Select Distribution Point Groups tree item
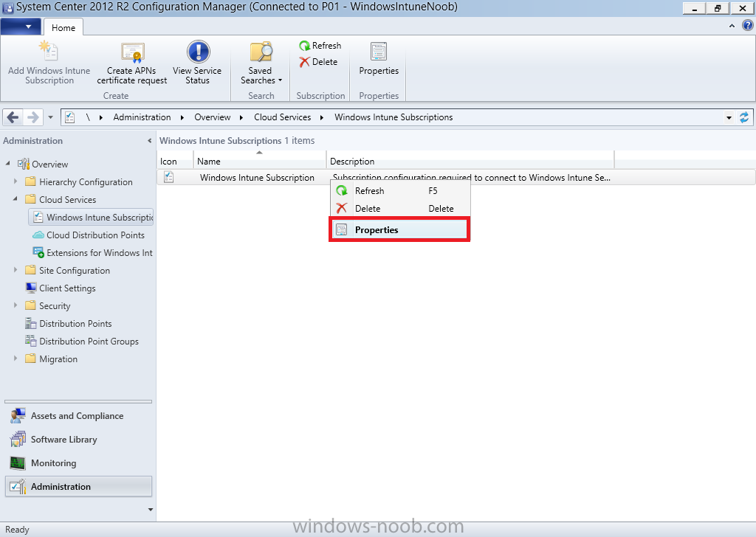 coord(89,342)
